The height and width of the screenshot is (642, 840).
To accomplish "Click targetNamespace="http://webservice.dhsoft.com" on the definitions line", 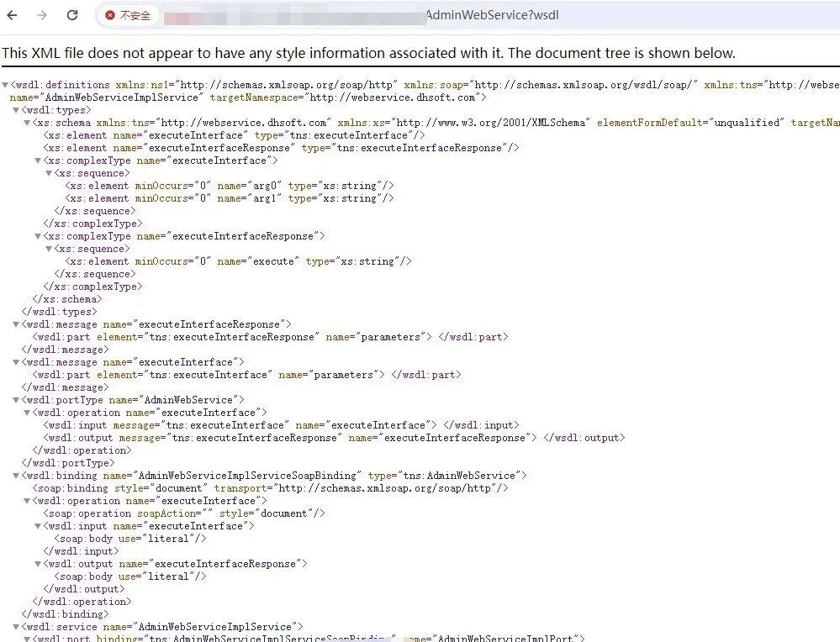I will [x=347, y=97].
